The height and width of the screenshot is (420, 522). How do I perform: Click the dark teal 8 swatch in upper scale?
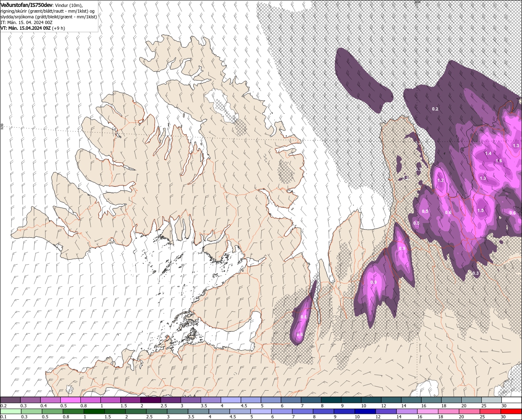coord(331,400)
